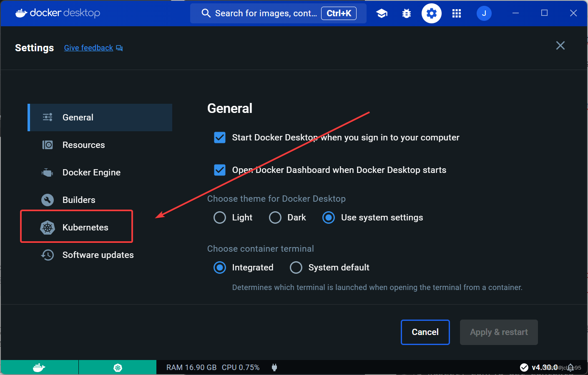Open the Learning Center
This screenshot has width=588, height=375.
382,13
